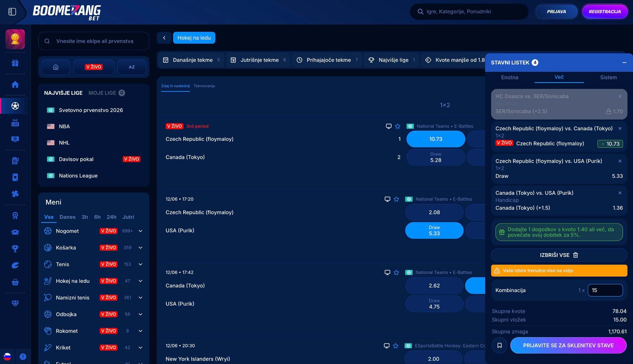
Task: Select Draw 4.75 odds button
Action: (x=434, y=304)
